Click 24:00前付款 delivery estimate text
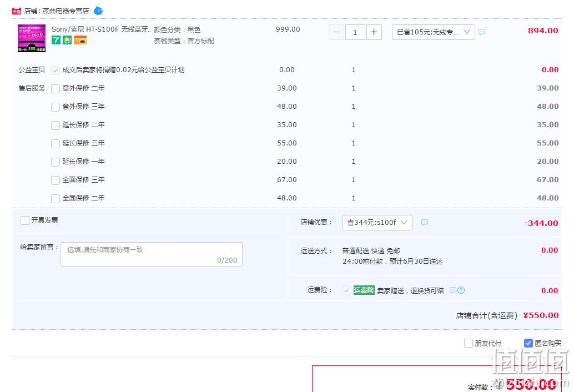Screen dimensions: 574x392 (392, 262)
